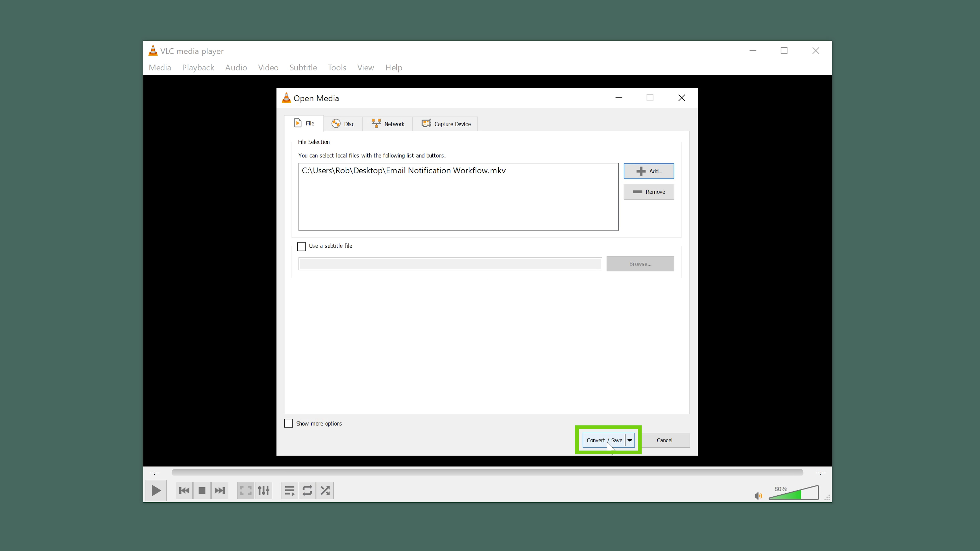The height and width of the screenshot is (551, 980).
Task: Switch to the File tab
Action: [304, 123]
